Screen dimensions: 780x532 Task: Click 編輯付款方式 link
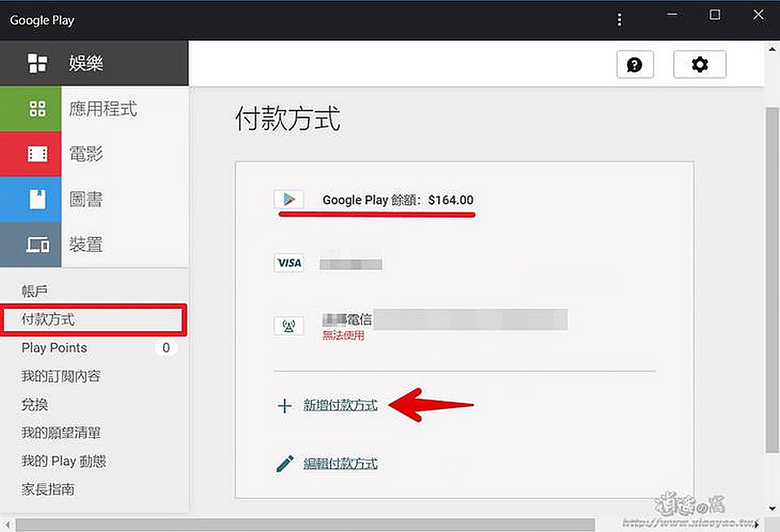click(x=341, y=464)
